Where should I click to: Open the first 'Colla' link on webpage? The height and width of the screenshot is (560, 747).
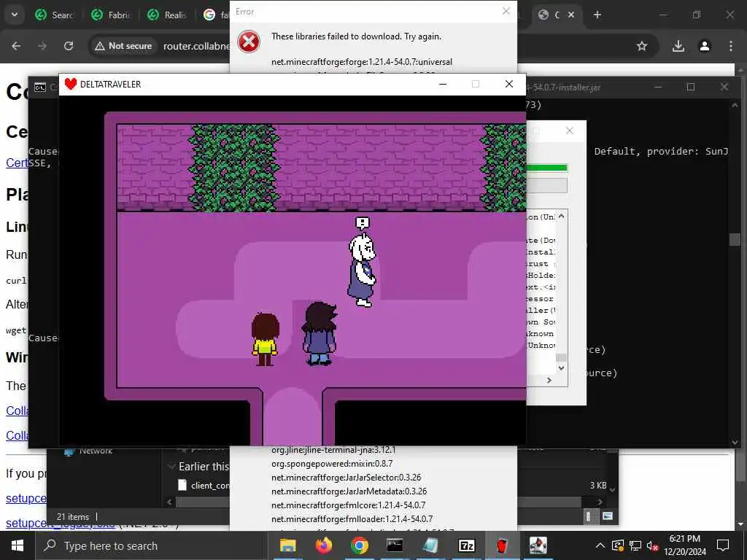[x=18, y=411]
